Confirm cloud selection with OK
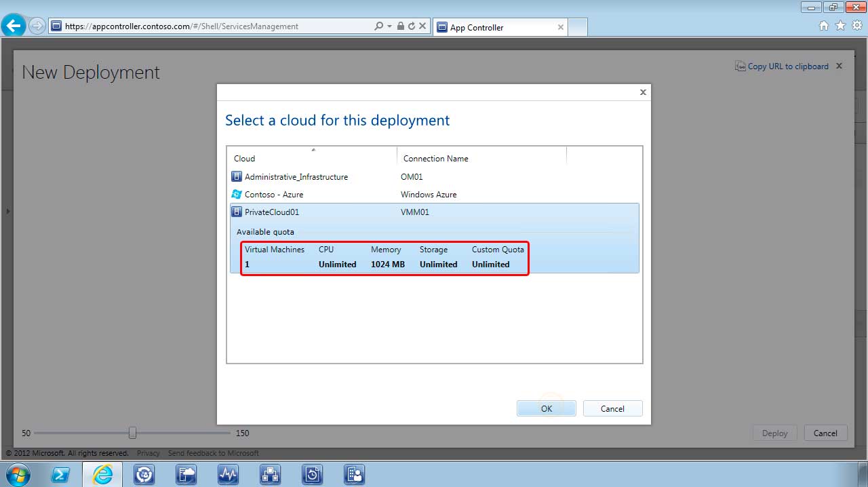Image resolution: width=868 pixels, height=487 pixels. [547, 408]
